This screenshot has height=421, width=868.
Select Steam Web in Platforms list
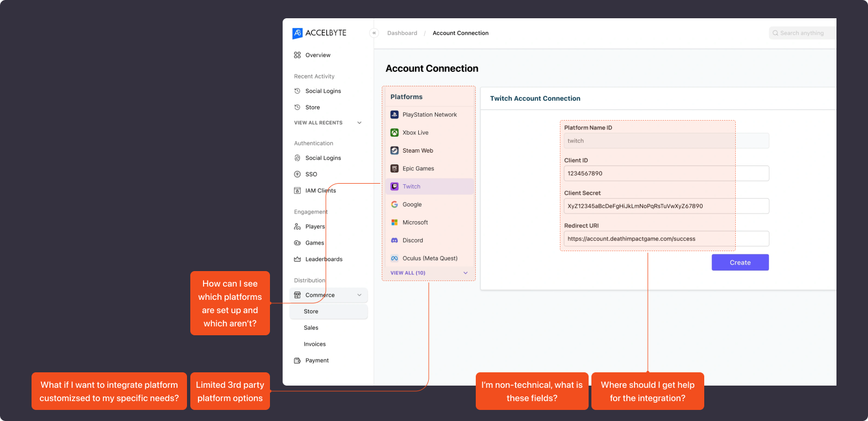(x=429, y=150)
